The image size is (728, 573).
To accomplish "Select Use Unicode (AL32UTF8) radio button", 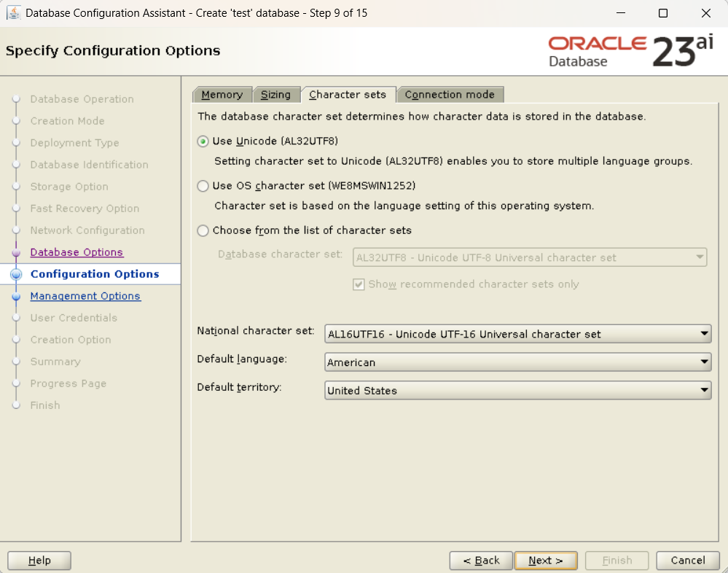I will click(203, 141).
